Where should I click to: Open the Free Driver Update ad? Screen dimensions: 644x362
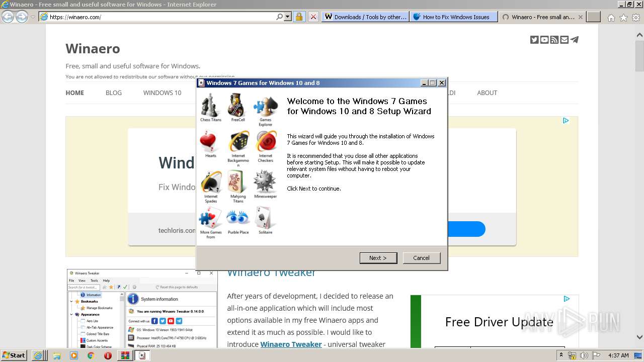(x=499, y=322)
